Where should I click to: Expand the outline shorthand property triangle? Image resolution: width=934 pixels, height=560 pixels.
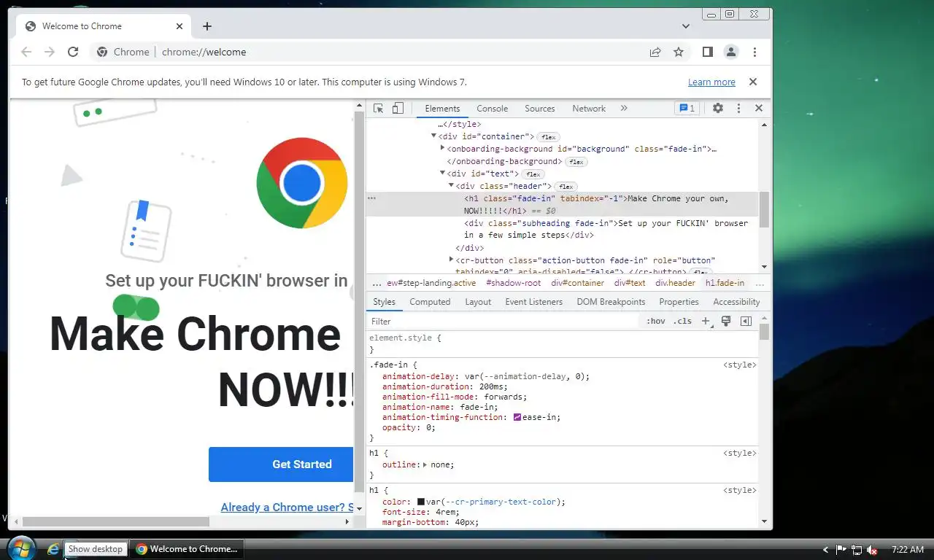425,464
